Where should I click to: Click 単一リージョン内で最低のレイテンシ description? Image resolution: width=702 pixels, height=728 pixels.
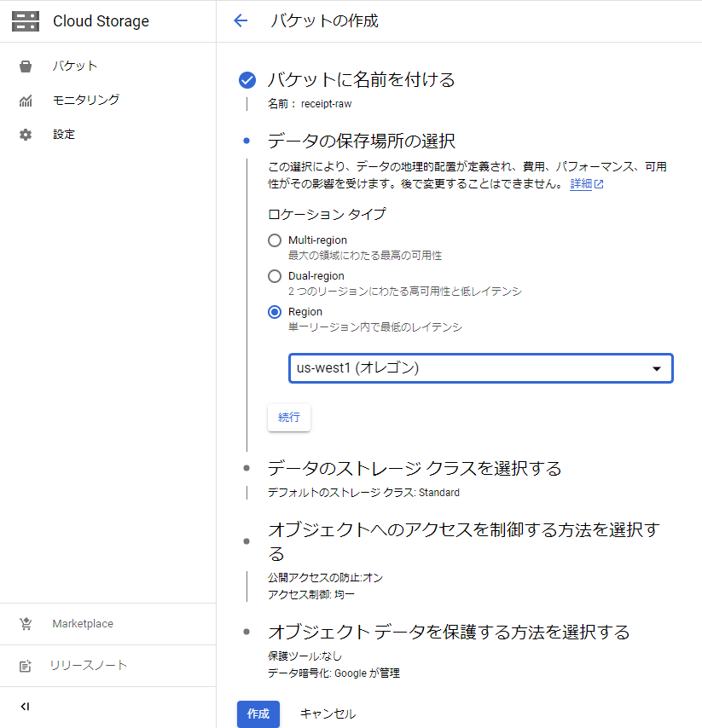point(375,327)
